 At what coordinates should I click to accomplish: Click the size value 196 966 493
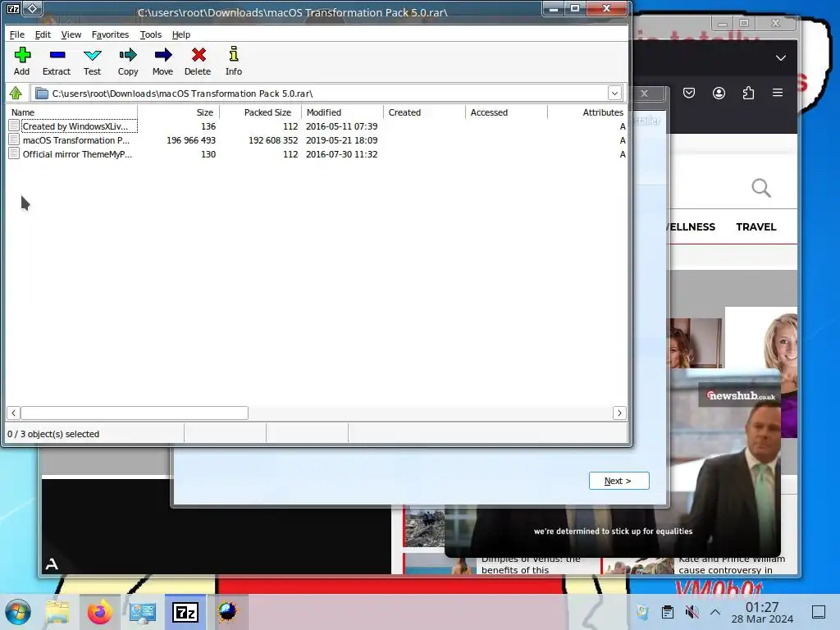[x=190, y=140]
